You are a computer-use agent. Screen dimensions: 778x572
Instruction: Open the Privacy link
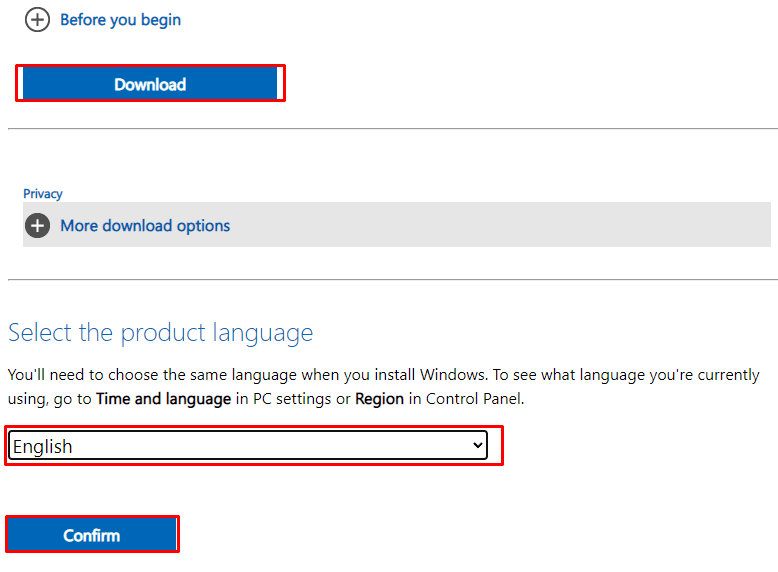(43, 193)
